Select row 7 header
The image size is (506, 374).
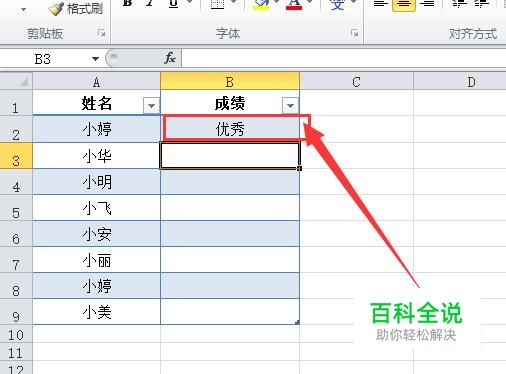pyautogui.click(x=16, y=260)
